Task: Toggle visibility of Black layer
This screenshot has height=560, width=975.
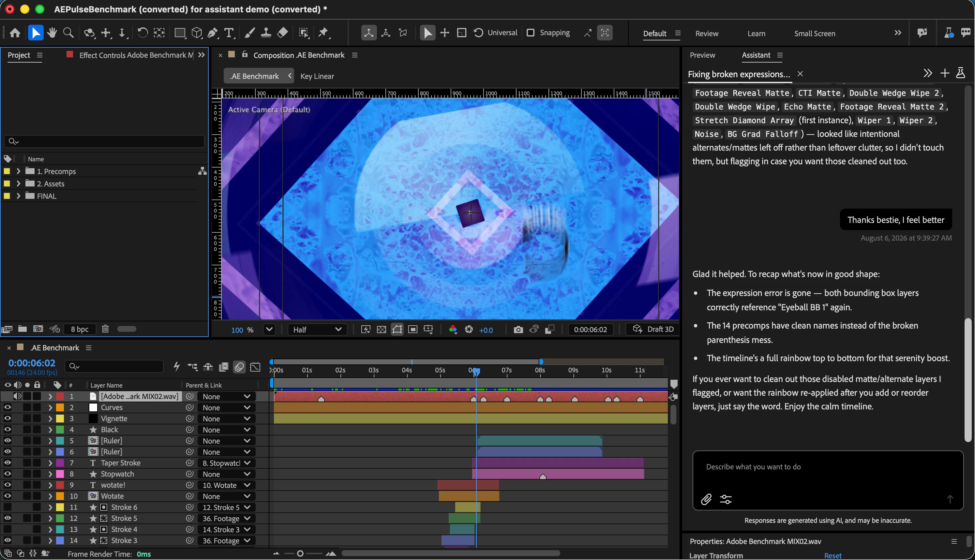Action: pyautogui.click(x=7, y=430)
